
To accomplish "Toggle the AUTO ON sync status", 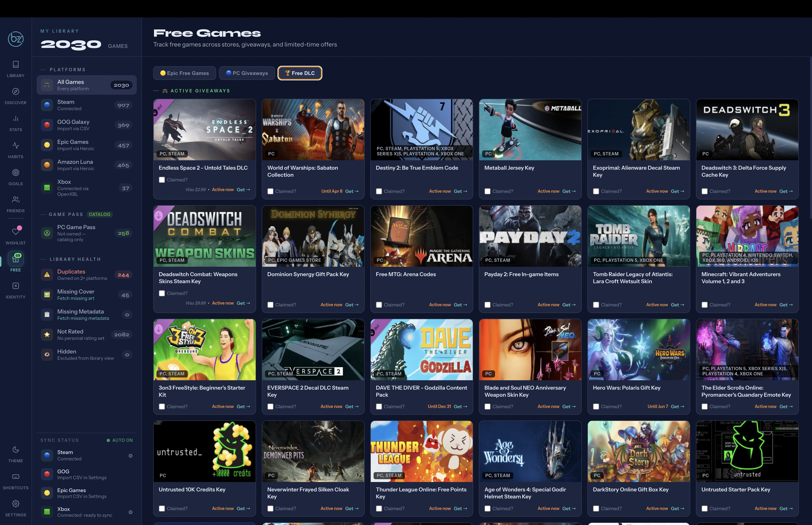I will (x=120, y=440).
